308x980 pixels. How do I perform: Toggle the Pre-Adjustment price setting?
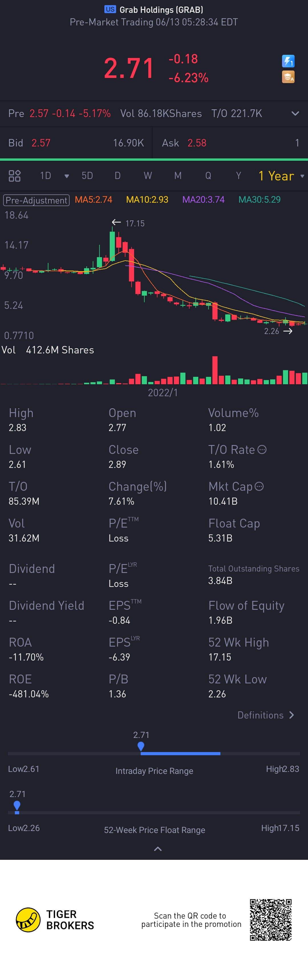point(36,200)
